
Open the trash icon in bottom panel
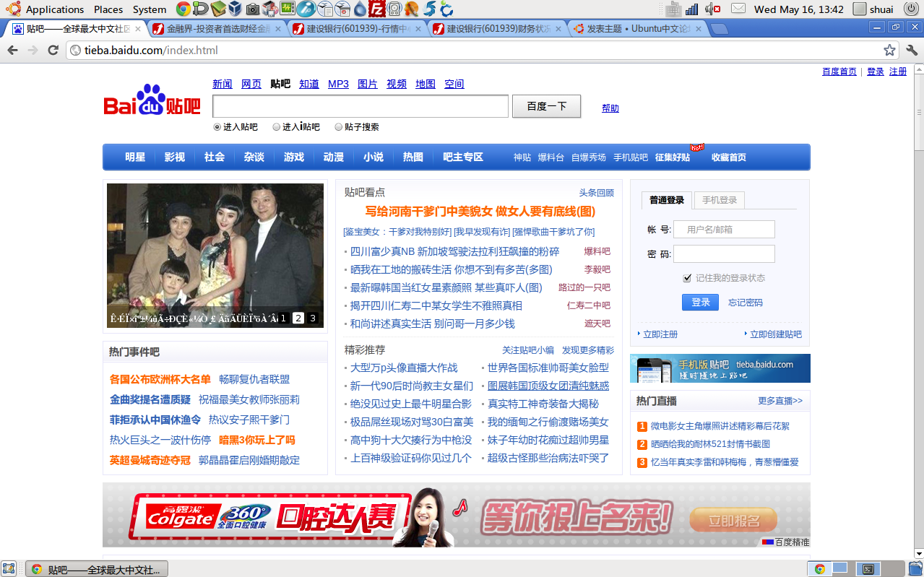pos(915,568)
